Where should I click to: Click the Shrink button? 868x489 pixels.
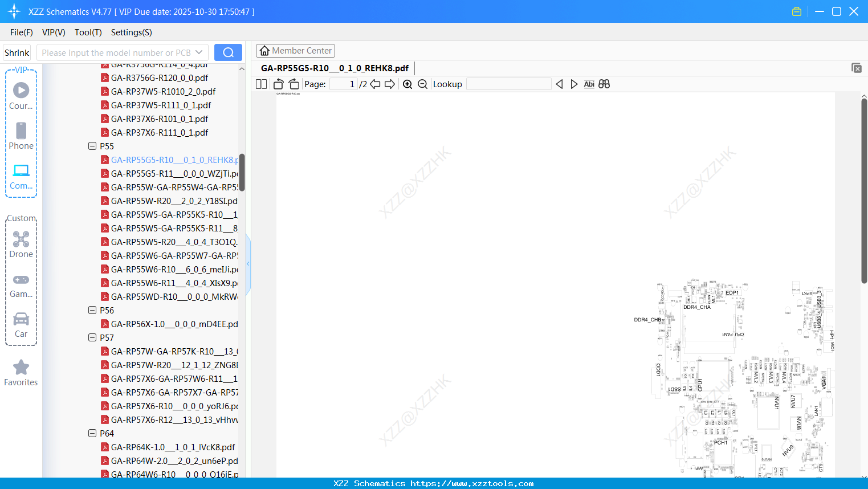17,52
